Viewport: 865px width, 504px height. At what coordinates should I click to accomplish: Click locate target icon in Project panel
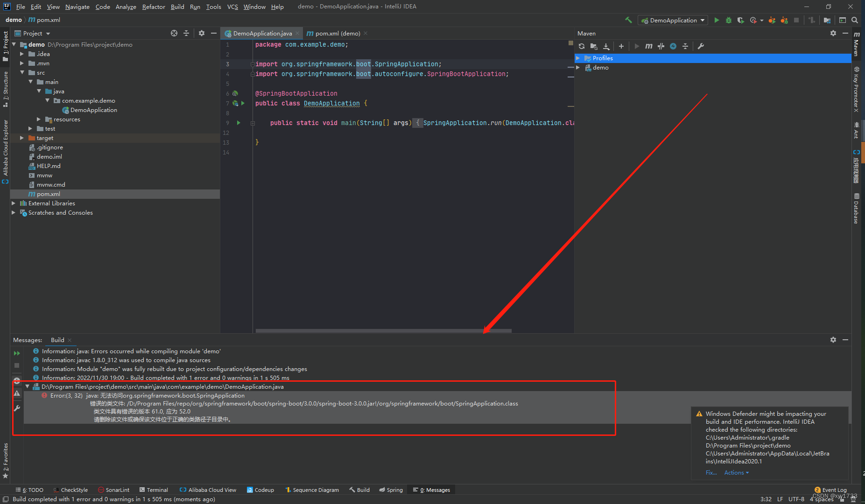174,33
